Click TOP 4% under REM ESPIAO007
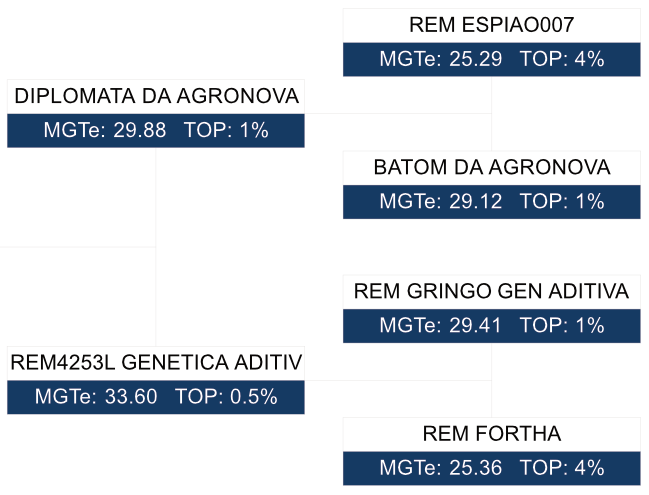Screen dimensions: 649x495 (x=562, y=59)
